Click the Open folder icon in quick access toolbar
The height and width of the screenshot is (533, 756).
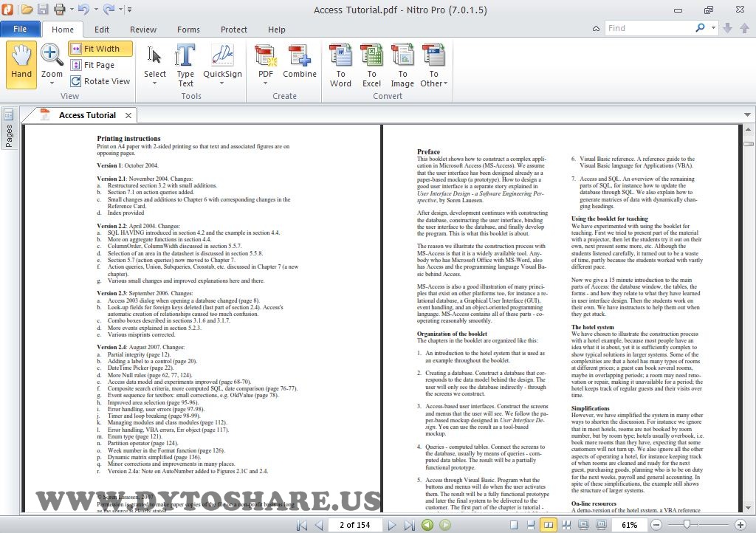click(27, 9)
